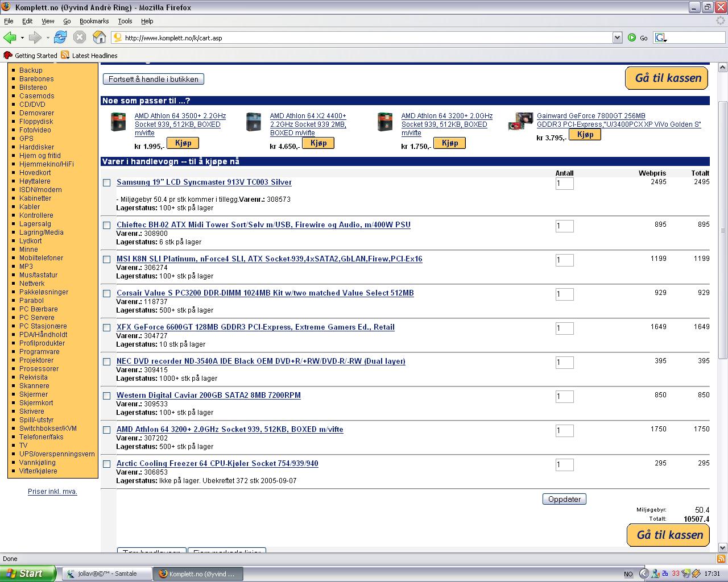The width and height of the screenshot is (728, 582).
Task: Check the AMD Athlon 64 3200+ cart checkbox
Action: (106, 430)
